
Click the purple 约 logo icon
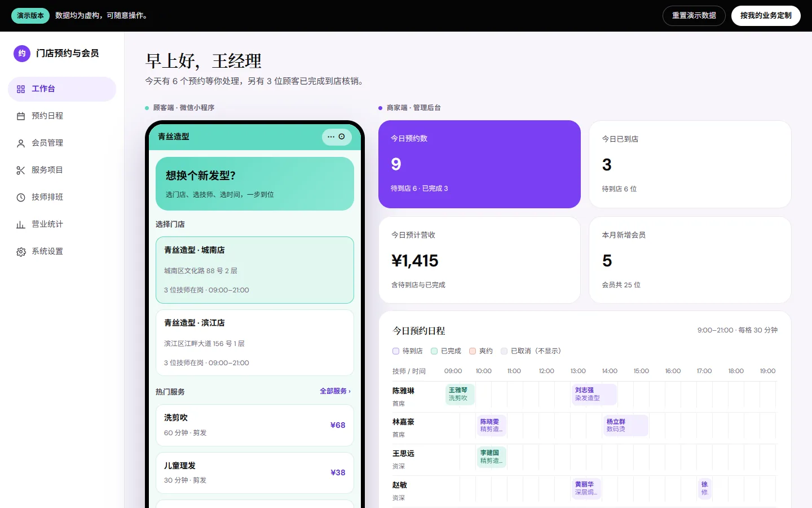22,53
